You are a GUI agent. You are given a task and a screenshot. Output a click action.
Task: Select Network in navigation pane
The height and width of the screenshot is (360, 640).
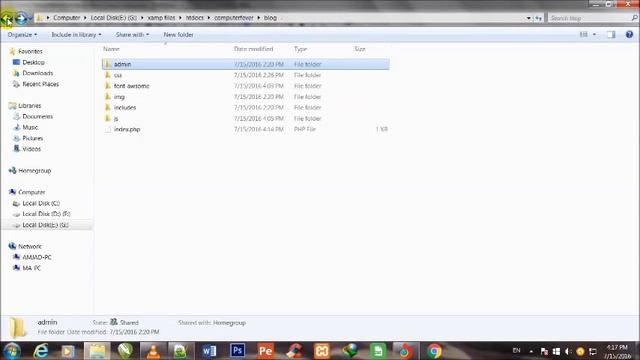coord(25,247)
